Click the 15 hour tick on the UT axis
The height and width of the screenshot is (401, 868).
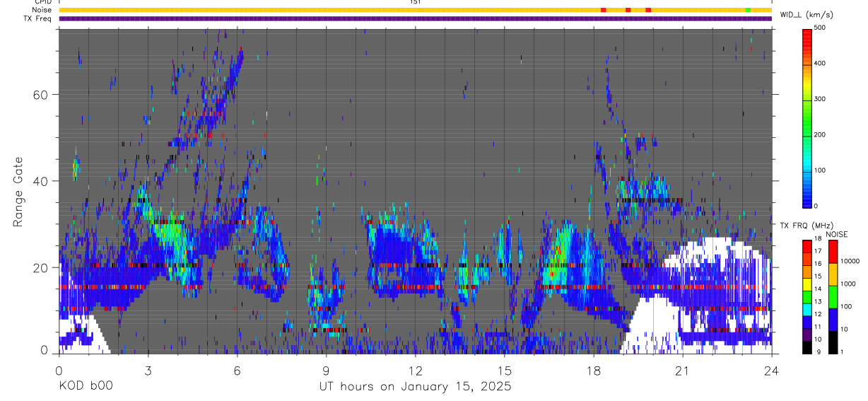pyautogui.click(x=504, y=370)
